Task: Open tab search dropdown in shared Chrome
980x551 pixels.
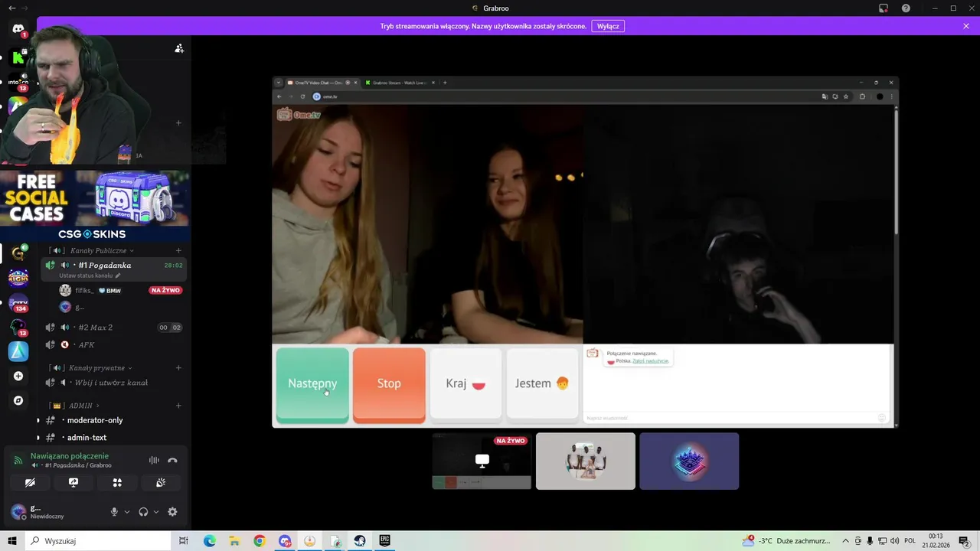Action: tap(279, 83)
